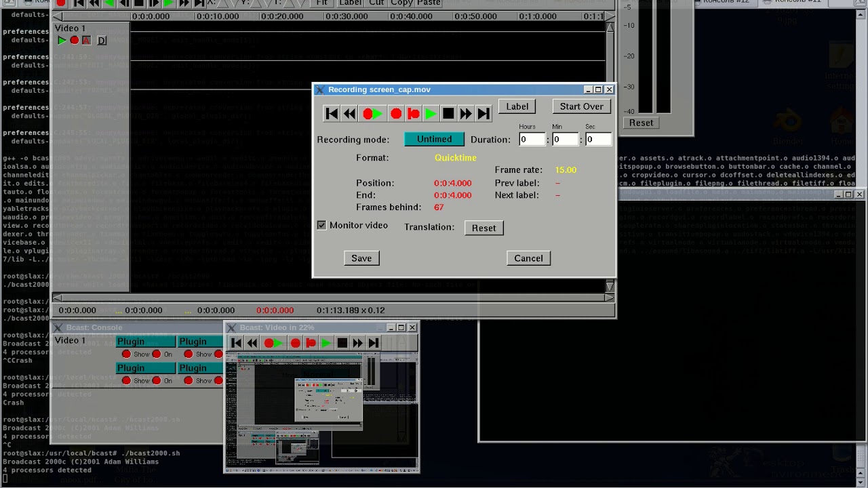The image size is (868, 488).
Task: Click the green Play in Bcast Video window
Action: (326, 343)
